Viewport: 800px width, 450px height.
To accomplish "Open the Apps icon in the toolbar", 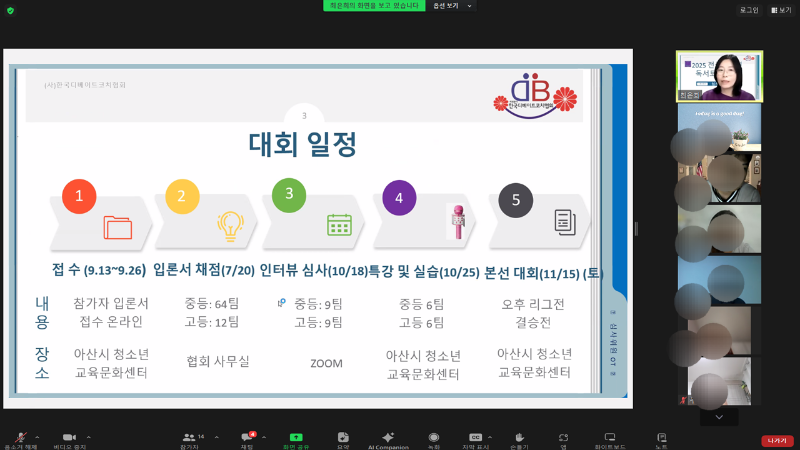I will click(x=564, y=438).
